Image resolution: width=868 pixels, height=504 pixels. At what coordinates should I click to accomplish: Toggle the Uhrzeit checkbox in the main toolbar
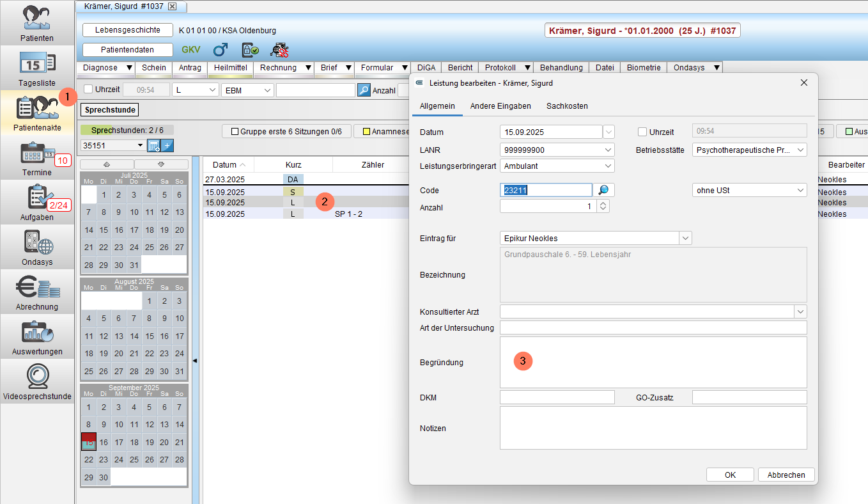click(89, 90)
